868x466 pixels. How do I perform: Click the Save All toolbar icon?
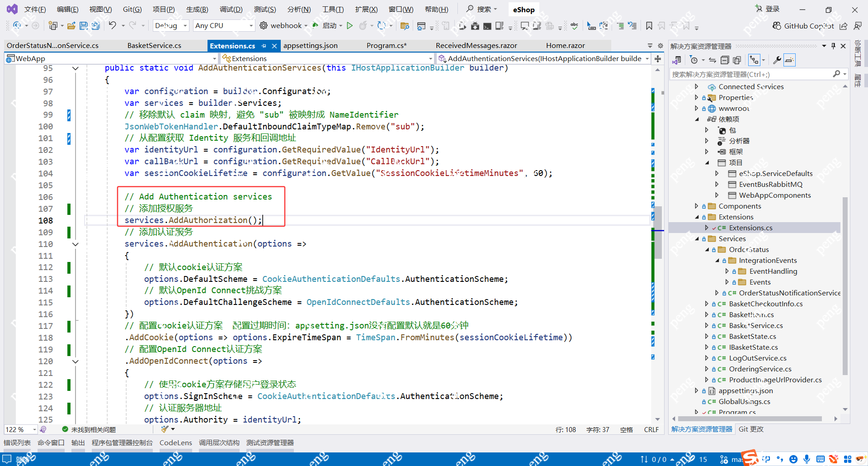click(95, 26)
